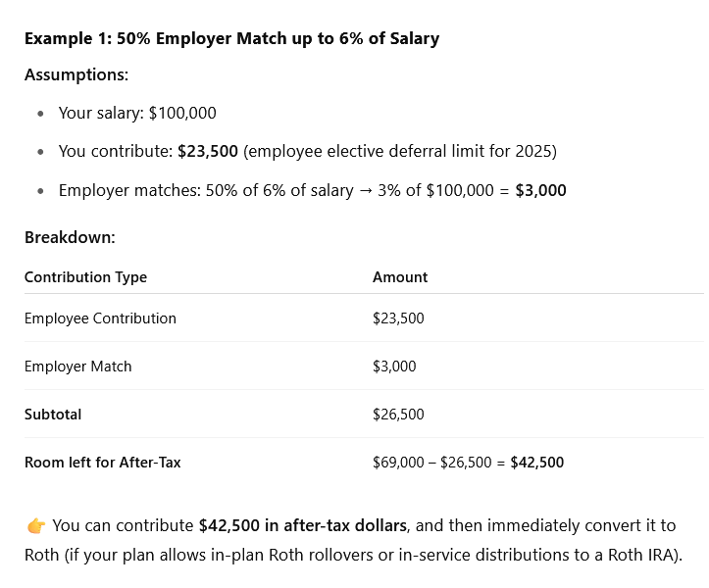Click the employee elective deferral limit note
This screenshot has width=709, height=588.
click(401, 152)
